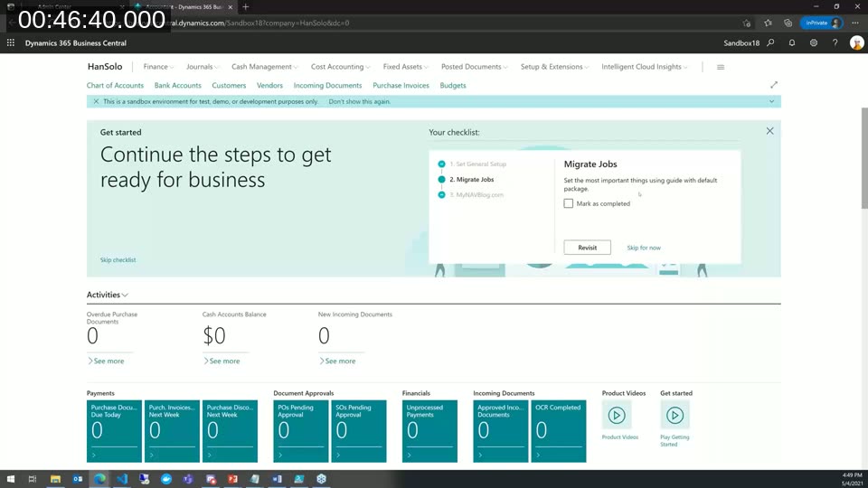Screen dimensions: 868x488
Task: Open PowerPoint from the taskbar
Action: click(x=232, y=479)
